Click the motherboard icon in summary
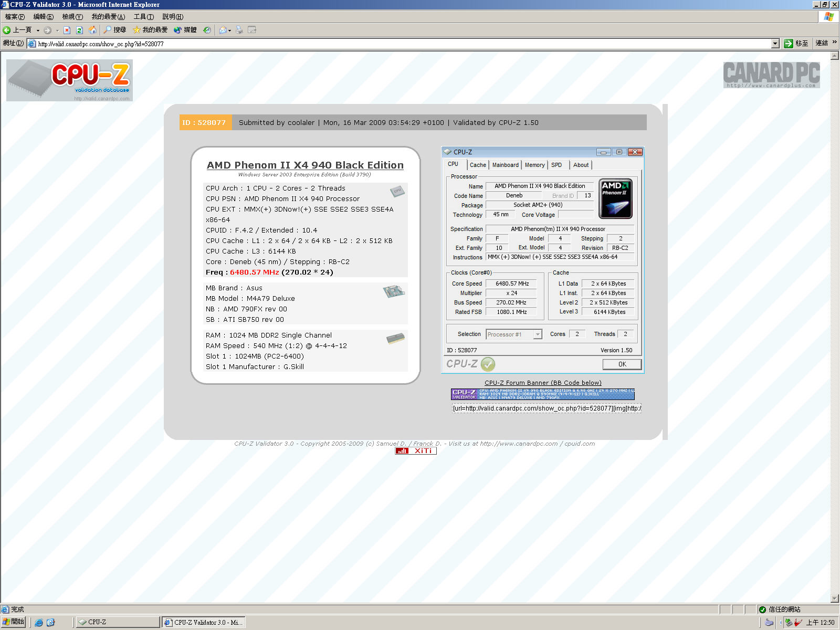The width and height of the screenshot is (840, 630). 394,291
